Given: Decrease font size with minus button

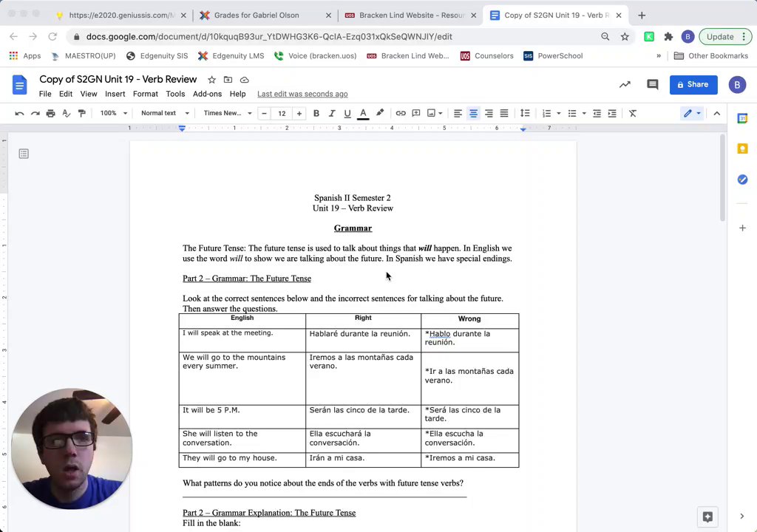Looking at the screenshot, I should point(264,114).
